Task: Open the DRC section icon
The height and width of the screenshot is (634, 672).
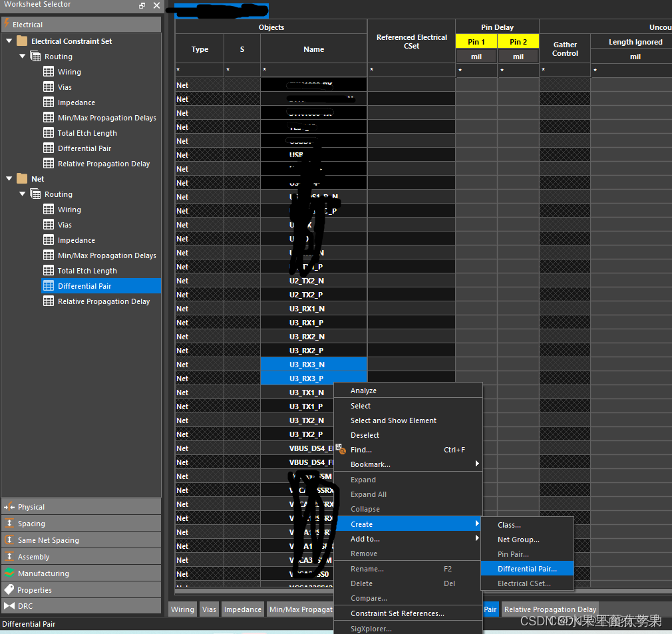Action: coord(9,606)
